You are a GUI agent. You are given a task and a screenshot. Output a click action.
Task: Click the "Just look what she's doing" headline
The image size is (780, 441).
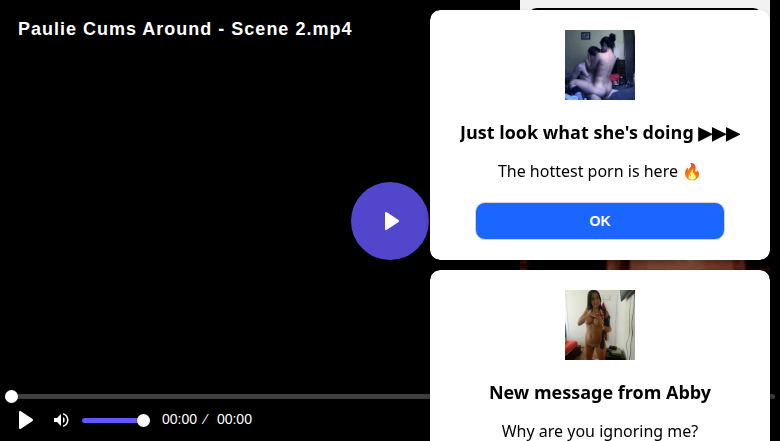[577, 133]
